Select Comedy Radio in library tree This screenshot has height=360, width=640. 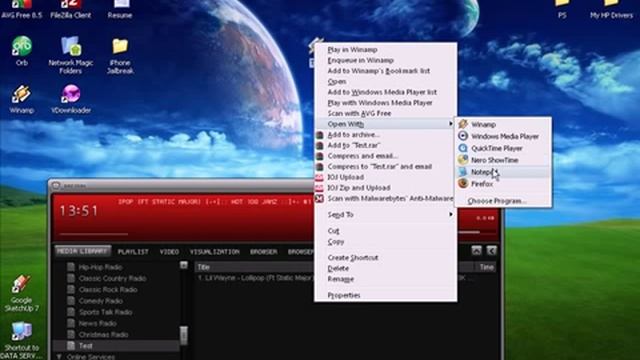[x=101, y=301]
